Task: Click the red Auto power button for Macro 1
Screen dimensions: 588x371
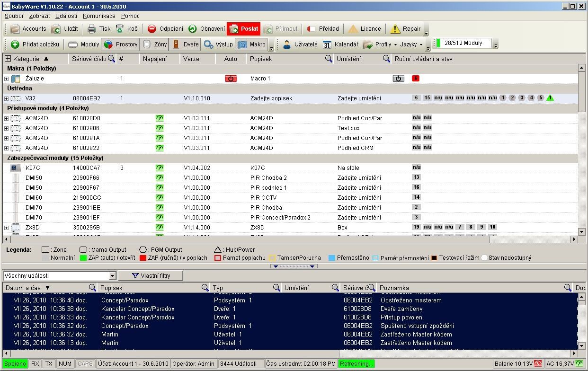Action: click(231, 79)
